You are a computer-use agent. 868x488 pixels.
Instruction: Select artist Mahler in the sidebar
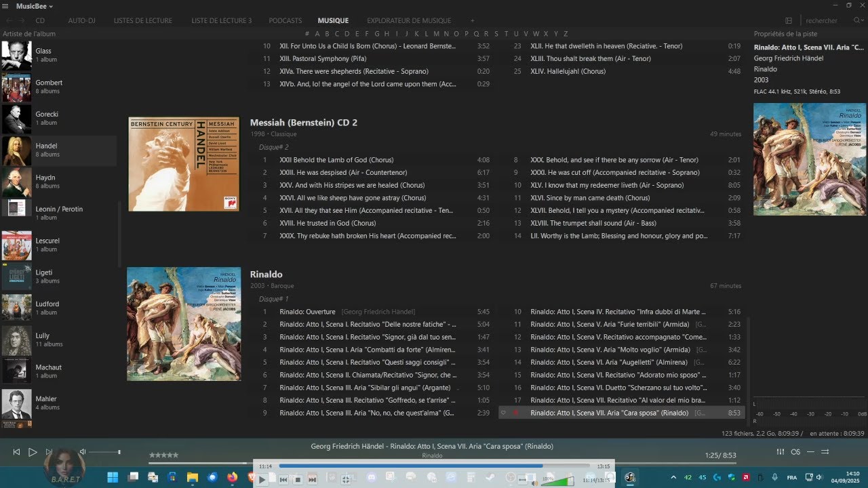point(58,403)
